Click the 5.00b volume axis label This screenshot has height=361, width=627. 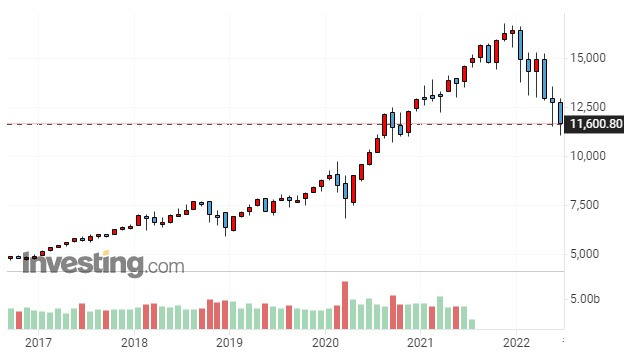[585, 299]
